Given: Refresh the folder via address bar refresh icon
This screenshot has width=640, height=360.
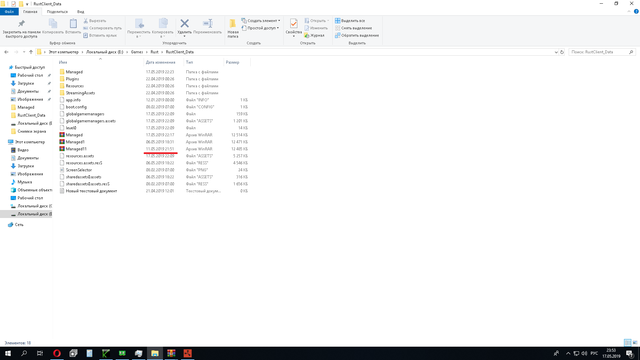Looking at the screenshot, I should coord(562,52).
